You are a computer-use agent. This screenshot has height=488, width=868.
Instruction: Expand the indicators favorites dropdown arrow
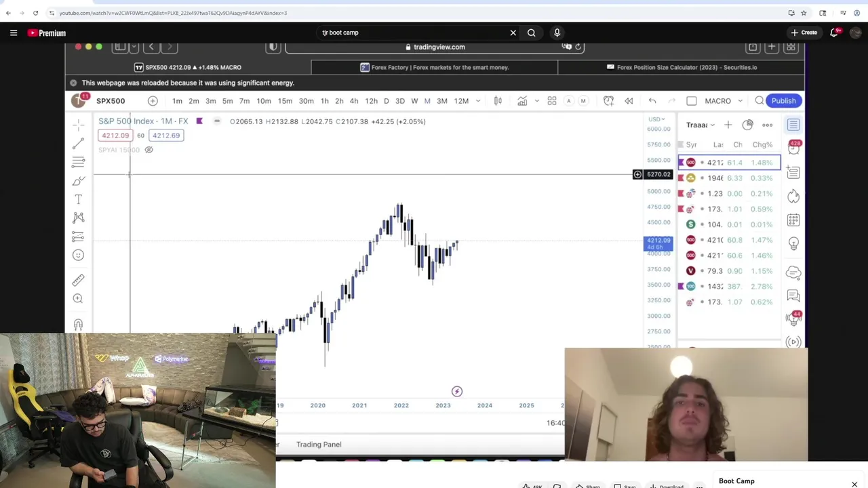tap(536, 101)
